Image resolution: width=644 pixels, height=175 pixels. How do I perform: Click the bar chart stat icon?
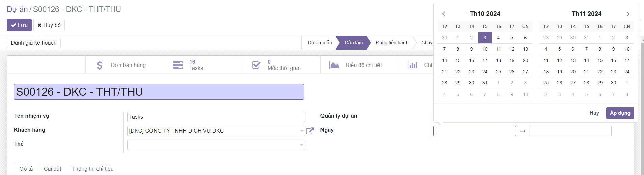(x=413, y=65)
